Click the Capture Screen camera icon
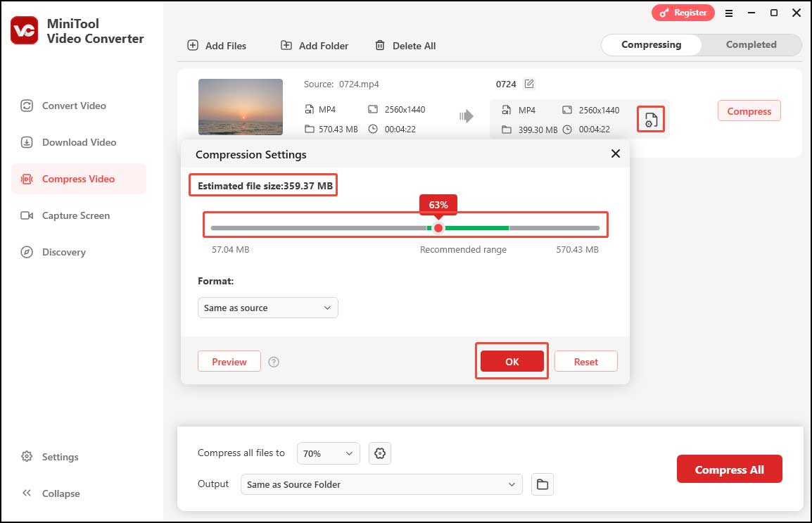The image size is (812, 523). point(27,215)
